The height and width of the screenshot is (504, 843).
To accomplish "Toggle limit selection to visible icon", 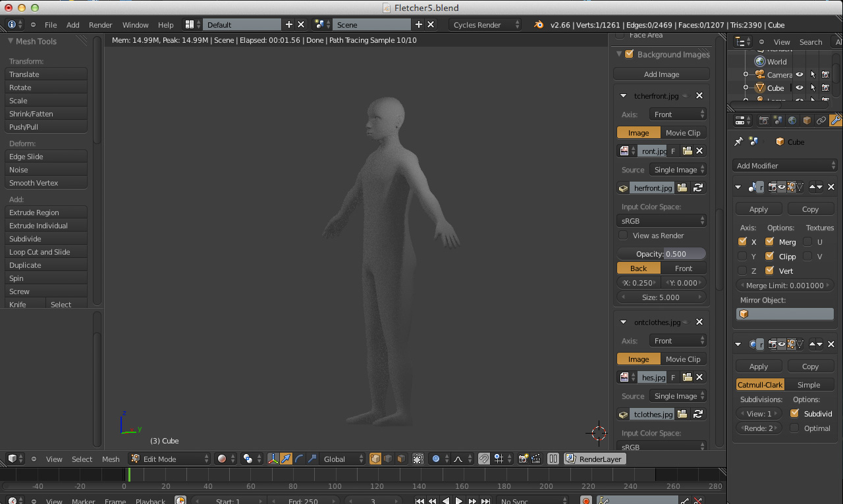I will coord(418,459).
